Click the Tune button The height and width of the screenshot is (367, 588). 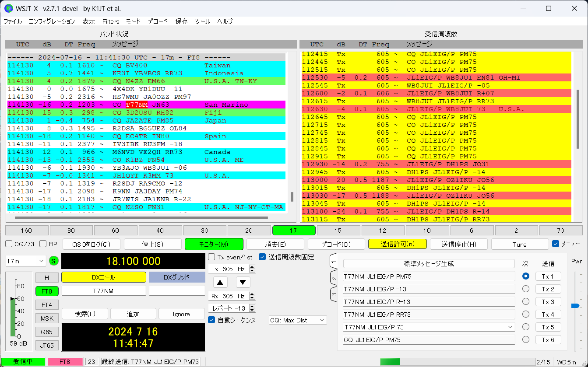pyautogui.click(x=520, y=244)
